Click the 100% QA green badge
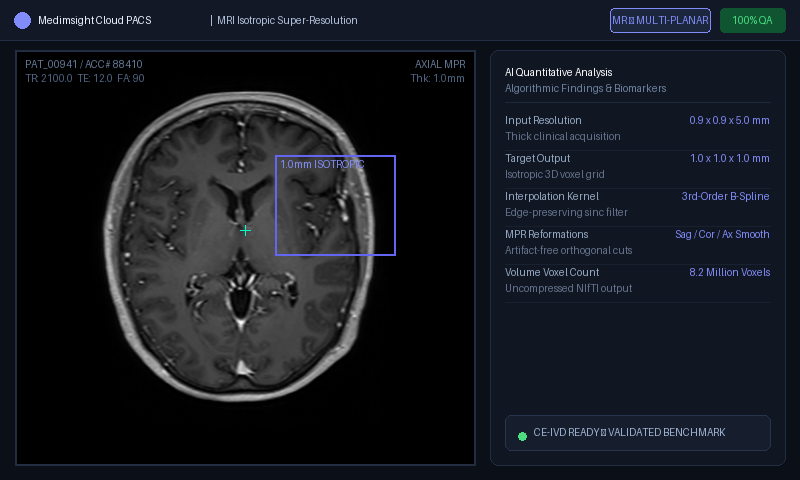This screenshot has height=480, width=800. [x=753, y=20]
